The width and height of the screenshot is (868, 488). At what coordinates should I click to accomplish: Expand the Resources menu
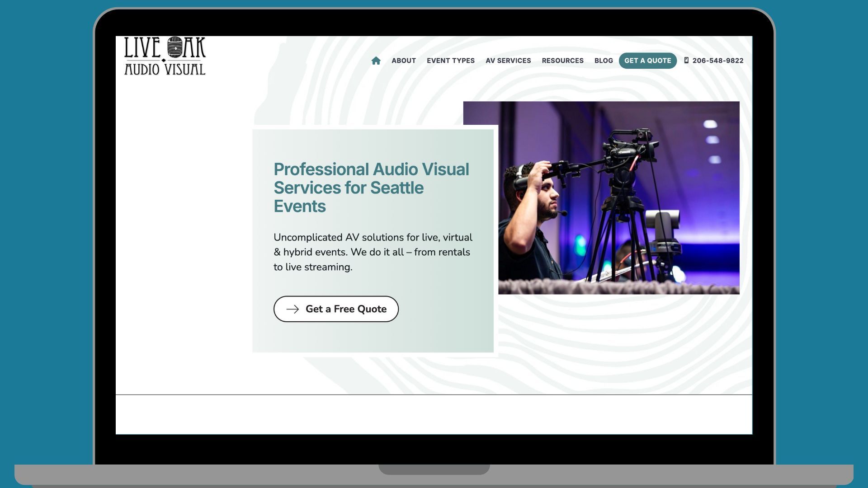(562, 61)
